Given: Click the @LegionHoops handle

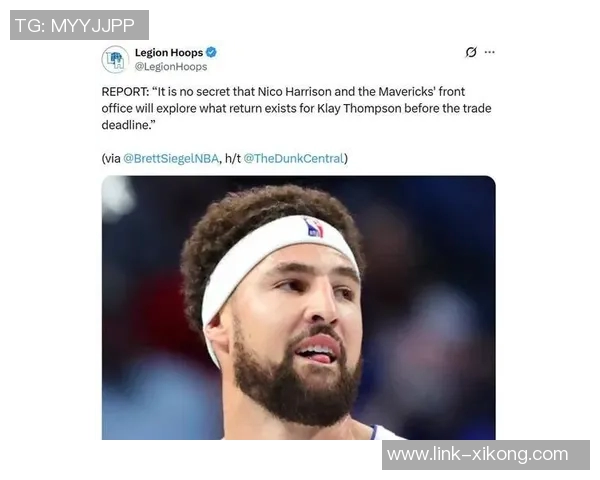Looking at the screenshot, I should (x=171, y=67).
